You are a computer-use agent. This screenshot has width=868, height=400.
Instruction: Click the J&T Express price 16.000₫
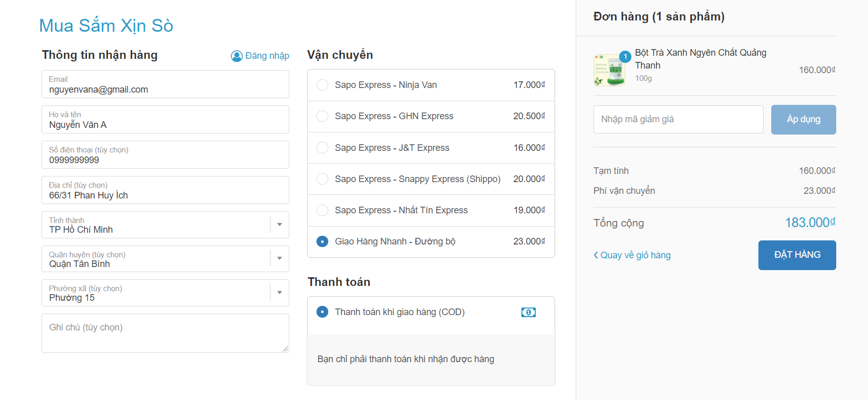[x=529, y=148]
